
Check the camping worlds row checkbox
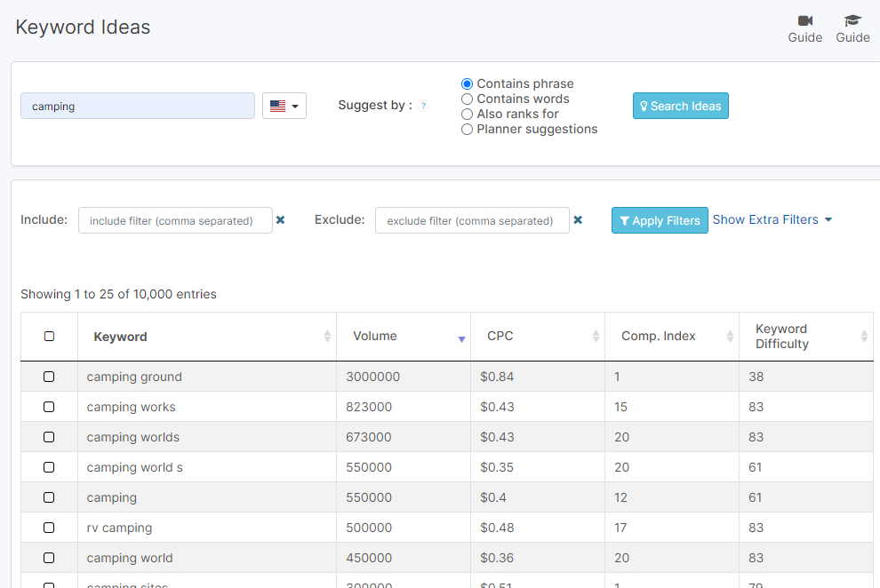tap(49, 437)
